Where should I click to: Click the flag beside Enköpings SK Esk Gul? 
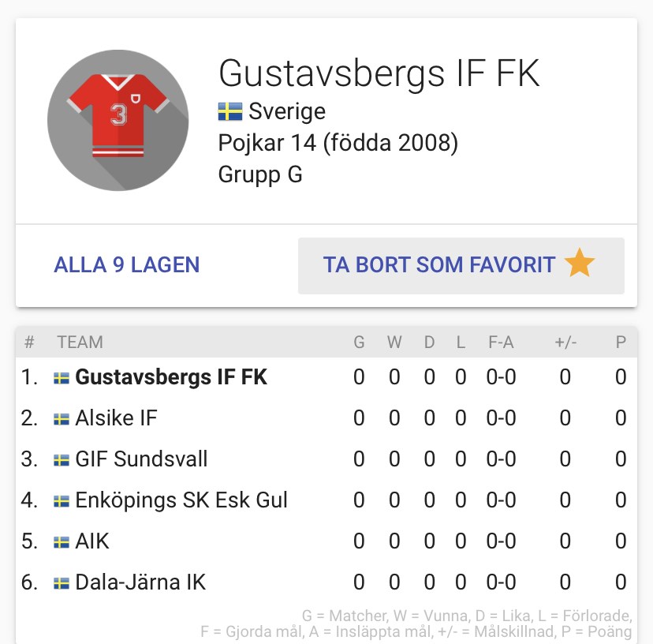[62, 501]
